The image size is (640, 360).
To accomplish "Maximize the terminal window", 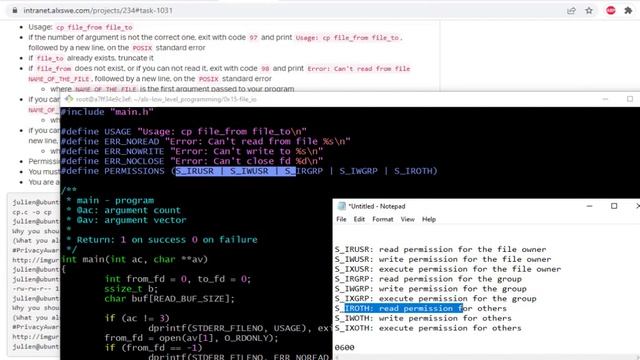I will (630, 99).
